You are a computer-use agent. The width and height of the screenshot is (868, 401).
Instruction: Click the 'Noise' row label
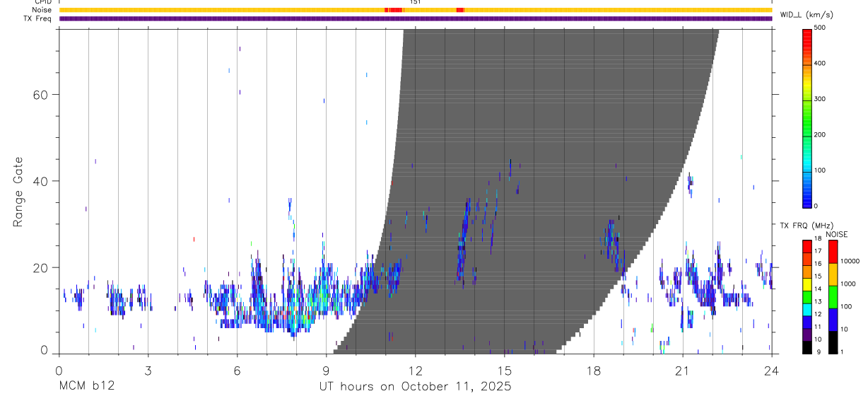[x=42, y=11]
